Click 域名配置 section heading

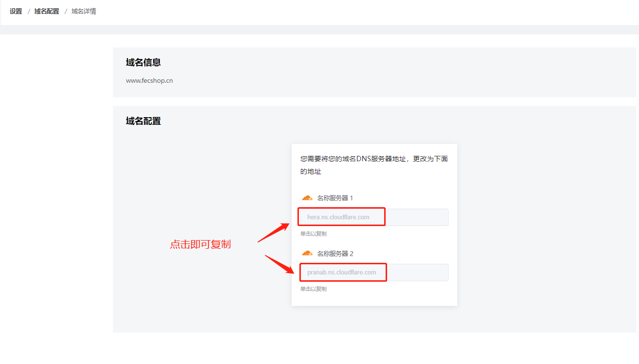[143, 121]
